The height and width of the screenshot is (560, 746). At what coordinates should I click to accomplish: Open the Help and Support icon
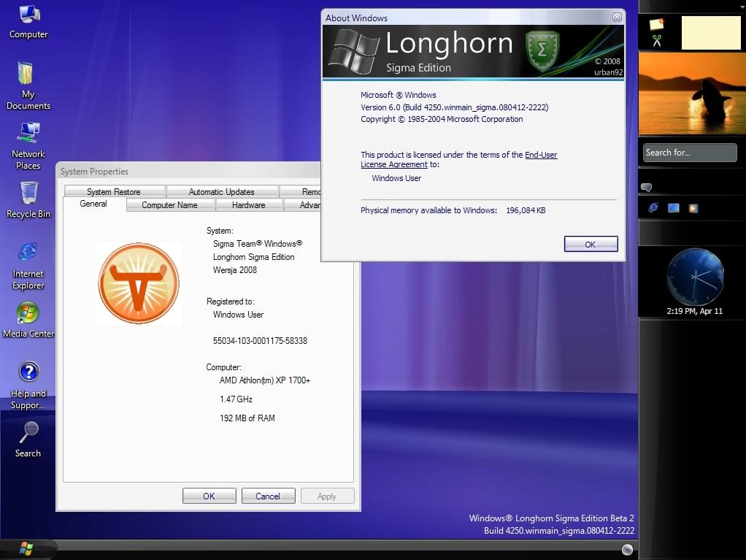point(28,386)
